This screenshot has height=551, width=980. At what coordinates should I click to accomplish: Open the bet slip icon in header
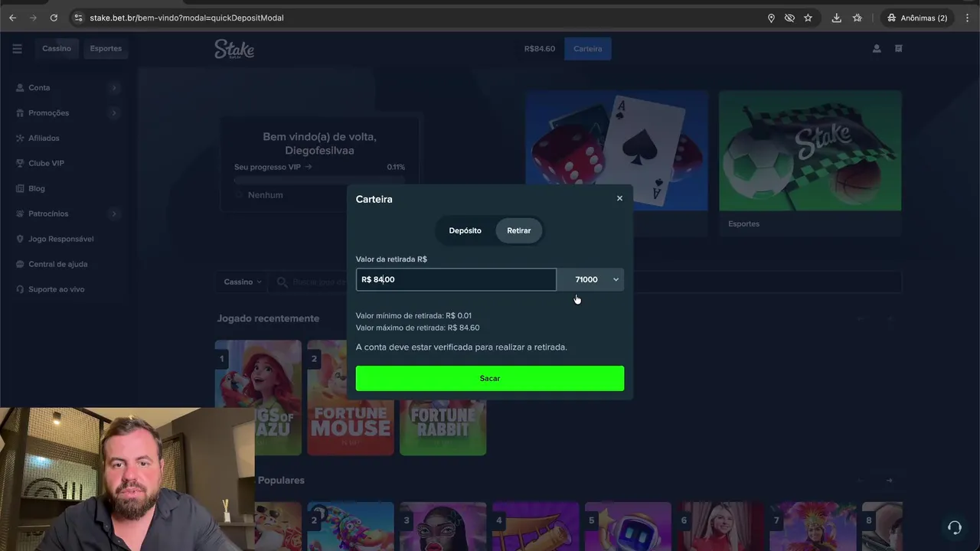899,48
